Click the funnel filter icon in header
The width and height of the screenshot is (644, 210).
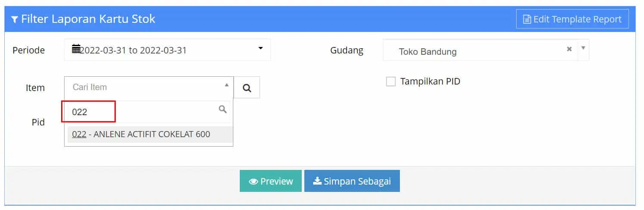(x=15, y=19)
